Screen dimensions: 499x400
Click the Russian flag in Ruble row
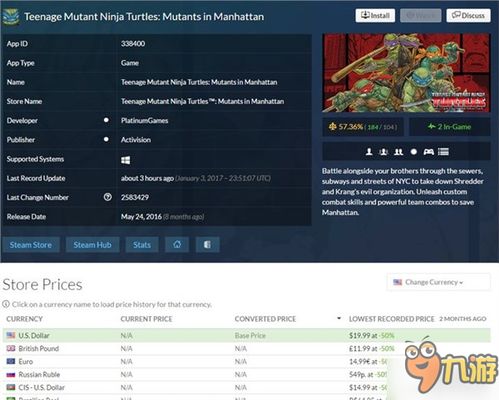11,374
